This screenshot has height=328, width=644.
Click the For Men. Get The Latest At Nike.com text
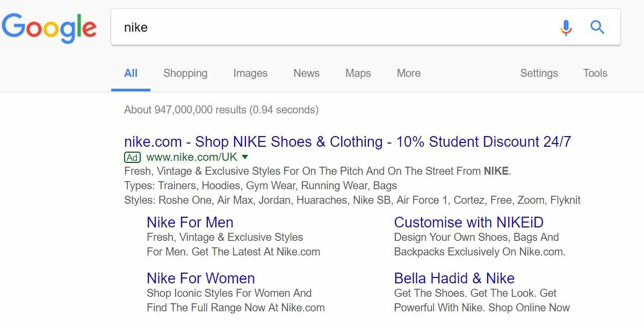click(x=233, y=252)
